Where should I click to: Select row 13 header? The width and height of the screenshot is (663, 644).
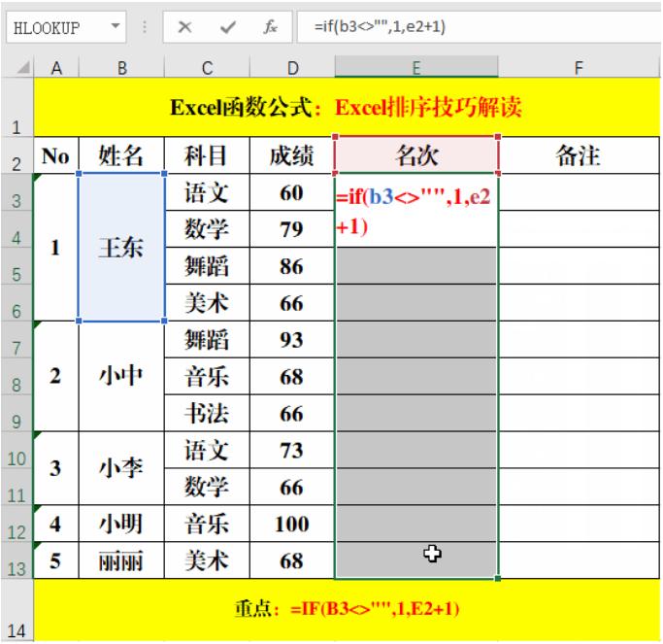pos(17,560)
